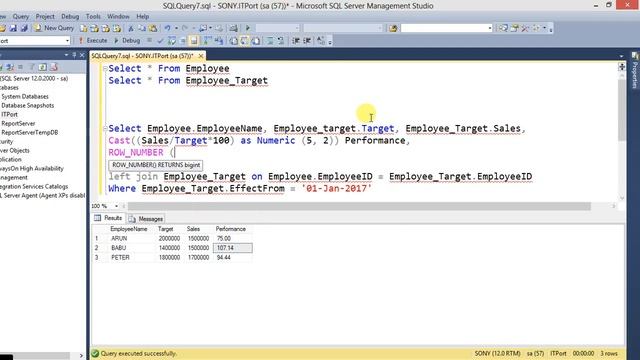Viewport: 640px width, 360px height.
Task: Click the Decrease Indent icon
Action: pyautogui.click(x=296, y=40)
